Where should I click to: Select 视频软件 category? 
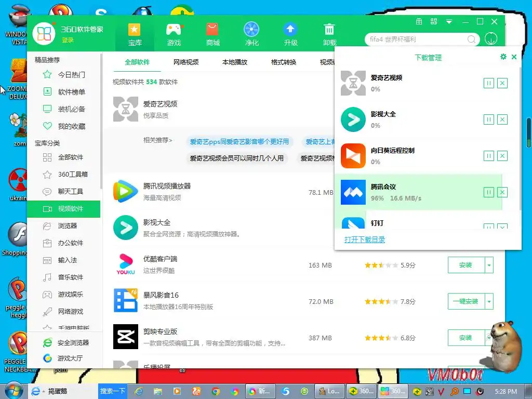(x=64, y=209)
